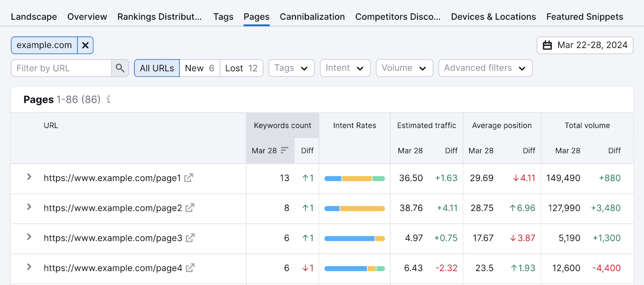The height and width of the screenshot is (285, 644).
Task: Select the All URLs filter
Action: pyautogui.click(x=157, y=68)
